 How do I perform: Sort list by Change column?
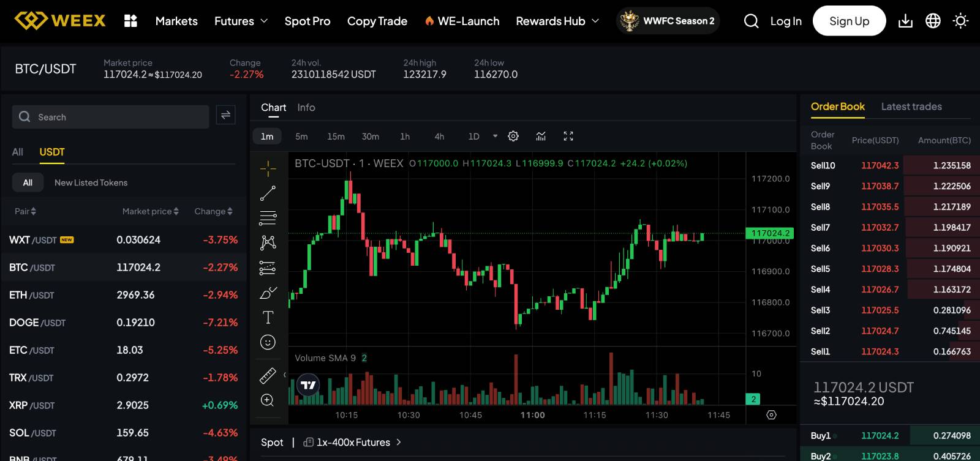(214, 211)
